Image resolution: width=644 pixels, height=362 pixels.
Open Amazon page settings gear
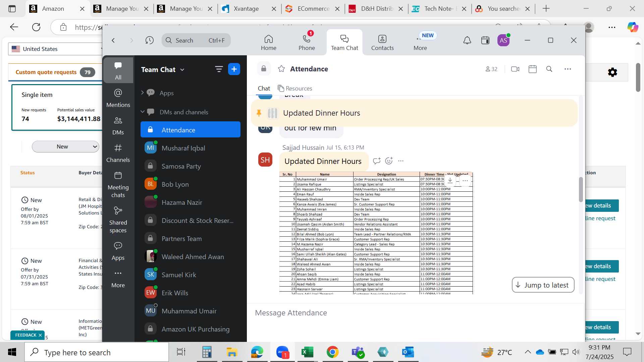(612, 72)
